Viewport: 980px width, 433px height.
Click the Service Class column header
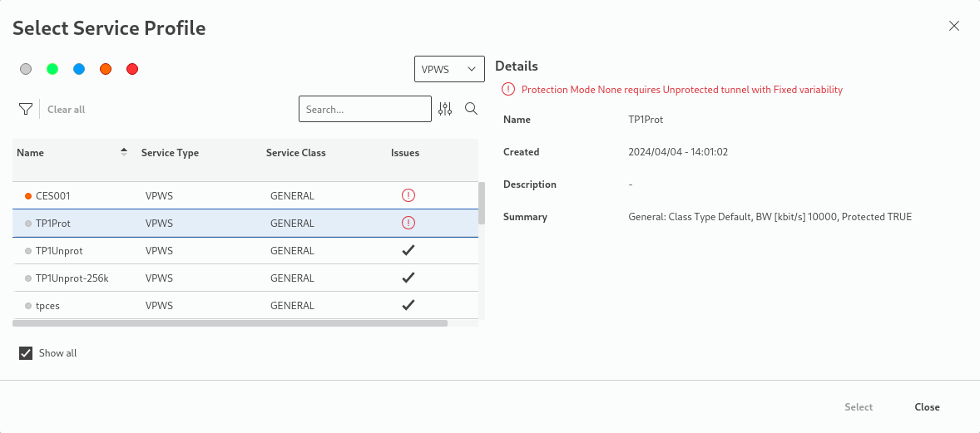coord(295,153)
